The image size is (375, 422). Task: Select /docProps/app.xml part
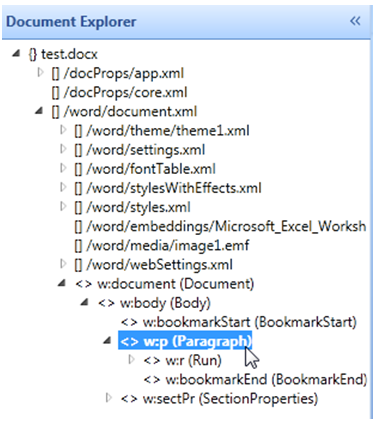(x=118, y=73)
